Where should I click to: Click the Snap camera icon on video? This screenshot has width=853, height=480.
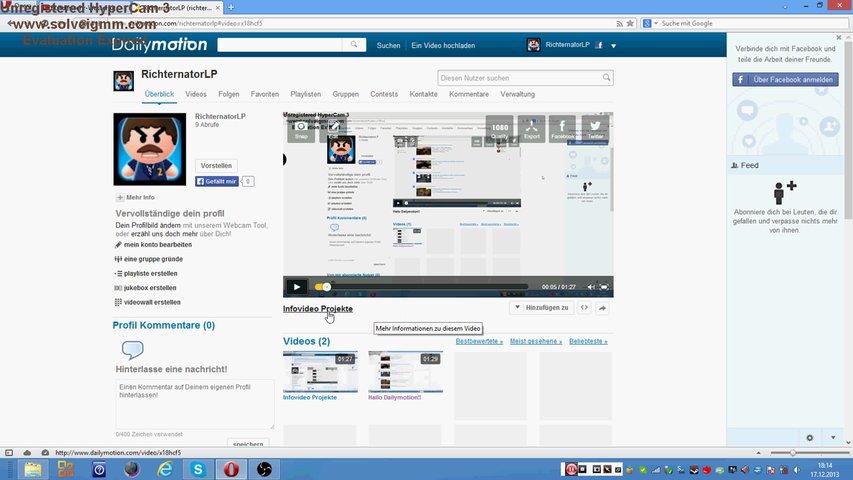pos(301,128)
